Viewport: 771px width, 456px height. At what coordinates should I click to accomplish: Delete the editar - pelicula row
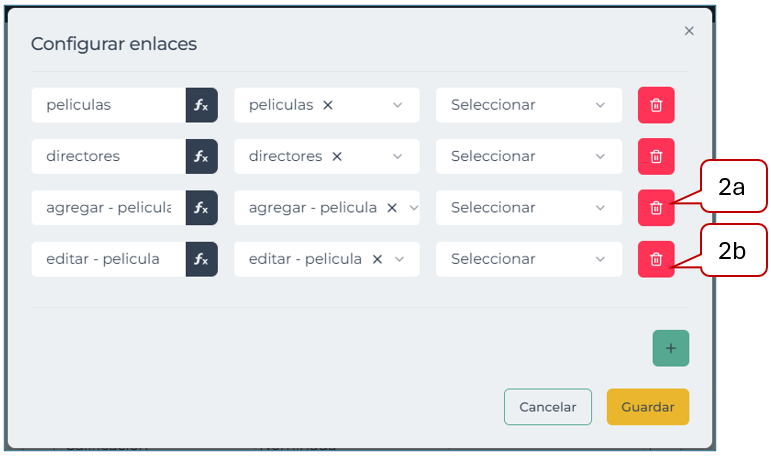click(656, 259)
